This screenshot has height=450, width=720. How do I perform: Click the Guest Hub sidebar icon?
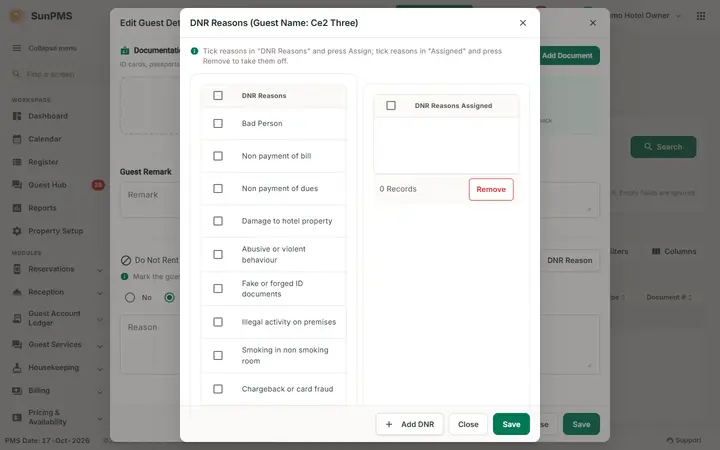click(x=17, y=185)
